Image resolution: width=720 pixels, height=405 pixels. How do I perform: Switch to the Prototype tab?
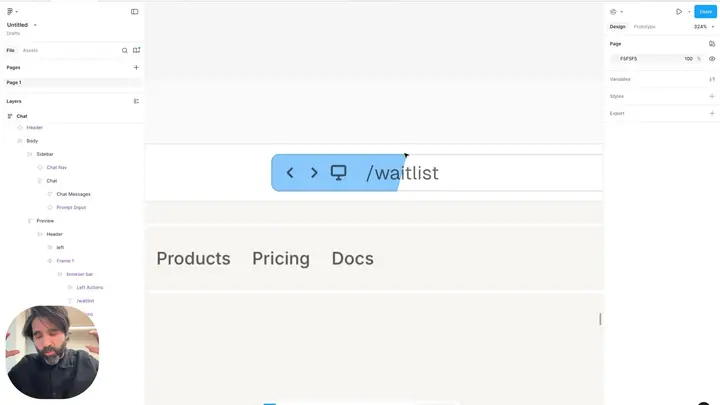tap(644, 27)
